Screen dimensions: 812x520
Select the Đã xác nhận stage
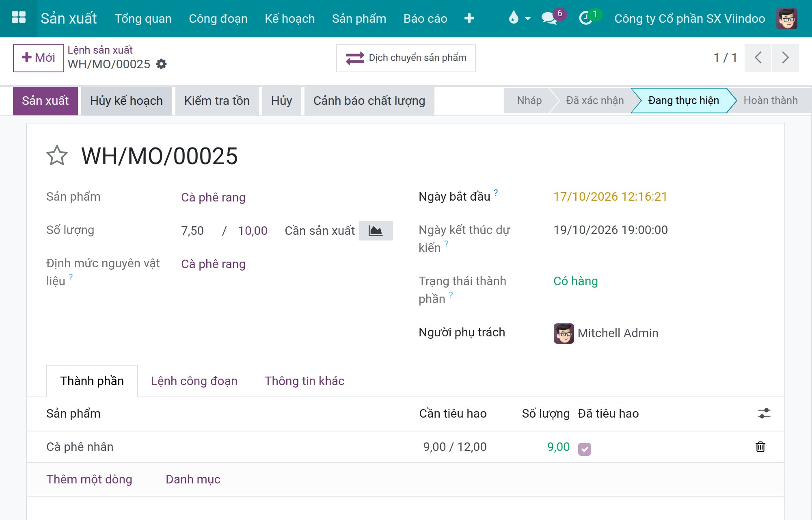(x=595, y=100)
